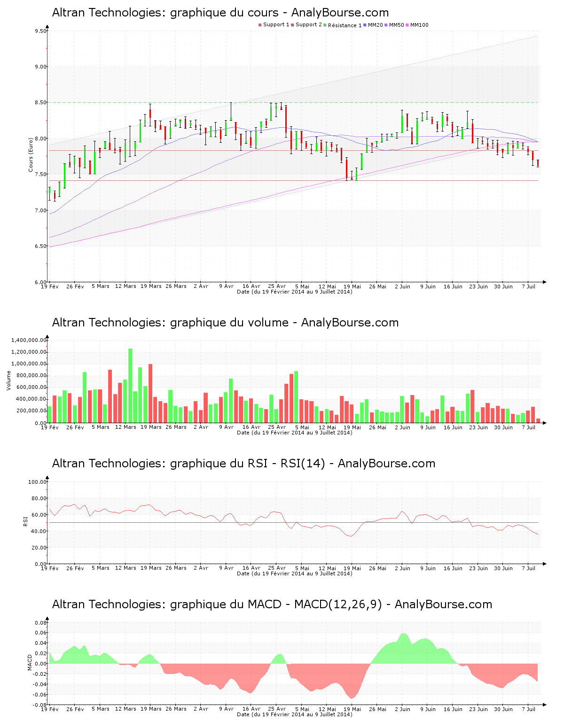Viewport: 564px width, 728px height.
Task: Select the Support 2 legend label
Action: (309, 25)
